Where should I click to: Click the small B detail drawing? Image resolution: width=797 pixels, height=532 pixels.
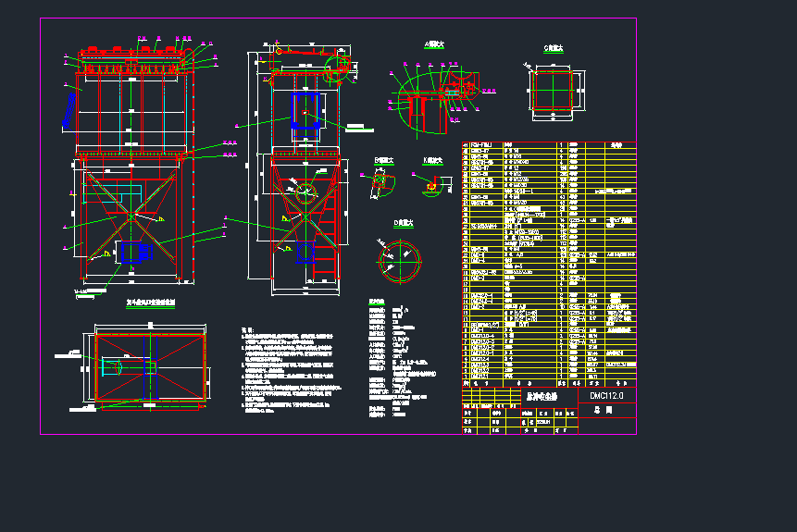381,184
